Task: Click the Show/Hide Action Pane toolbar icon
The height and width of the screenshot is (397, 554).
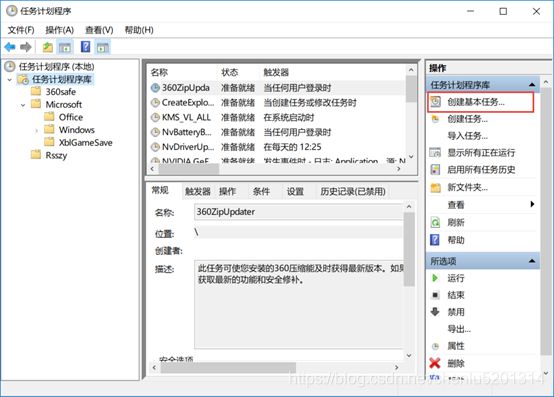Action: tap(103, 47)
